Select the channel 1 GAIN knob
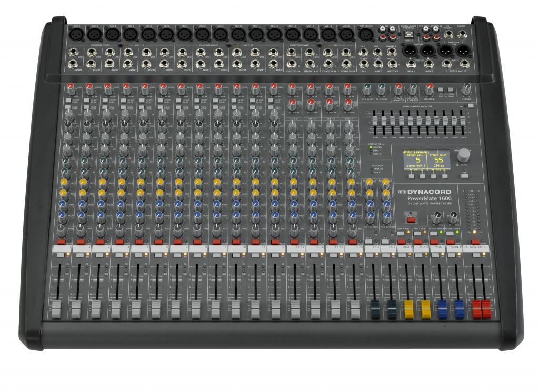 tap(70, 86)
